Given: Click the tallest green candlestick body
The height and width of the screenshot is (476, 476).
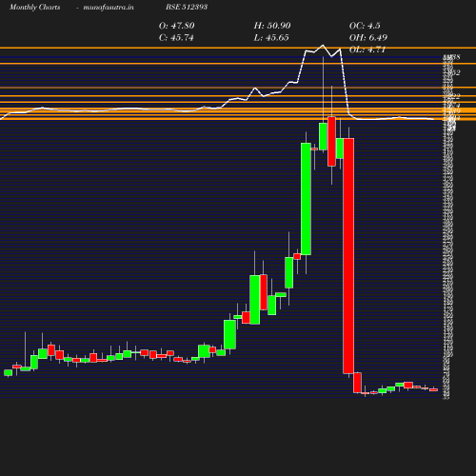Looking at the screenshot, I should [306, 199].
